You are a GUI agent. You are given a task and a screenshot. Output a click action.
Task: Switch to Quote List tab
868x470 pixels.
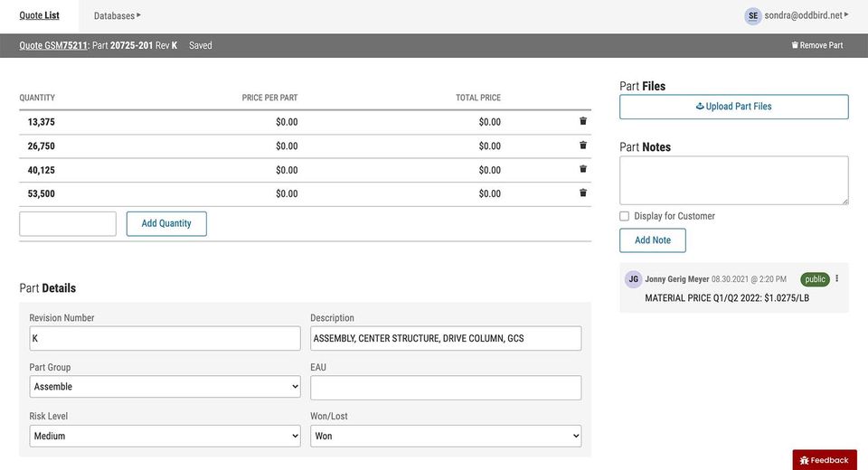coord(39,16)
